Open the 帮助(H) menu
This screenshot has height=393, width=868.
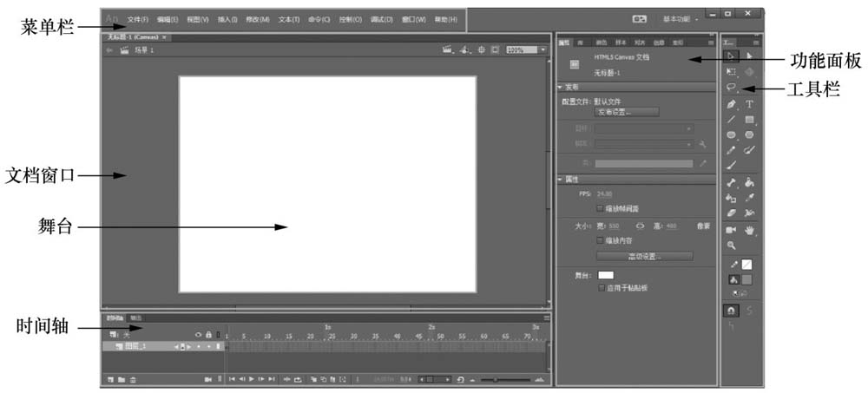[445, 19]
